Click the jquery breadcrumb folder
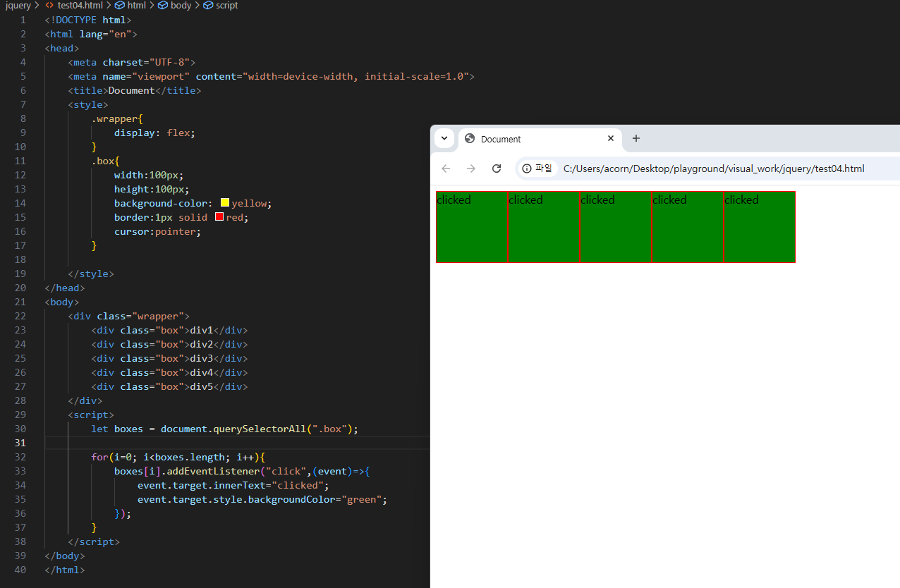The image size is (900, 588). [x=18, y=5]
